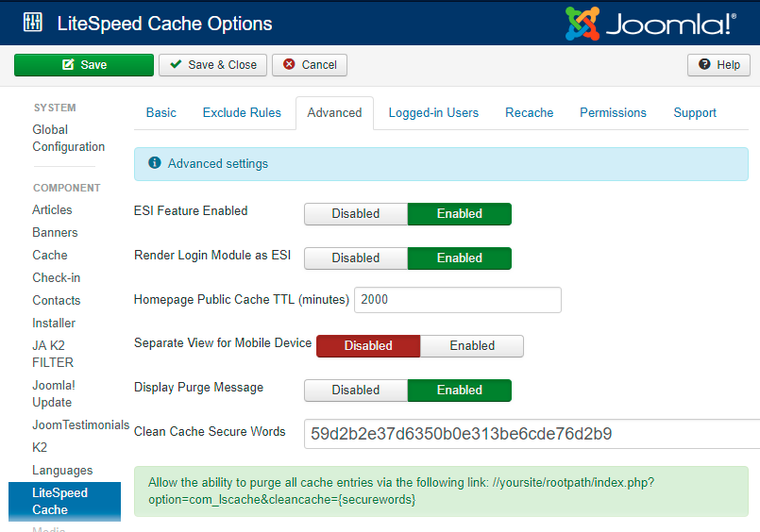Set ESI Feature Enabled to Enabled
Viewport: 760px width, 532px height.
[x=460, y=214]
